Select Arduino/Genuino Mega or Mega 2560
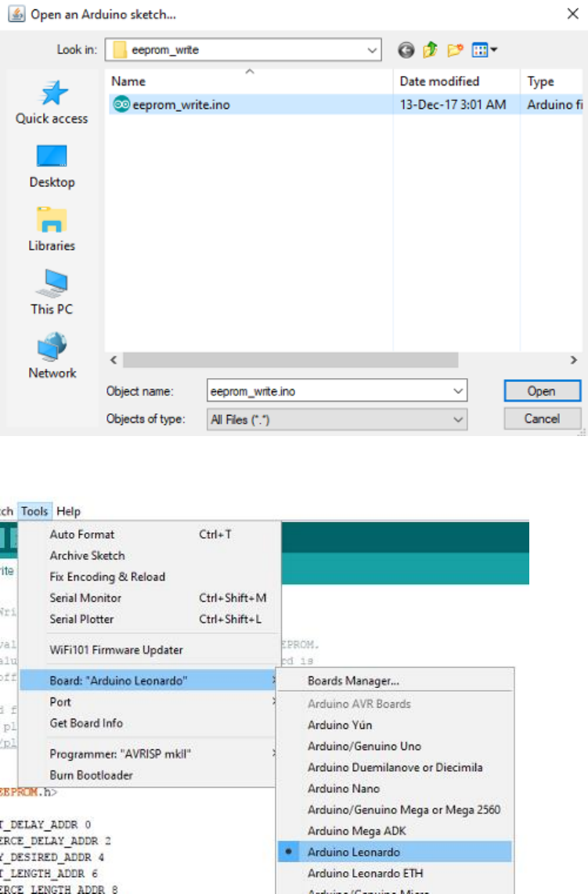 pyautogui.click(x=395, y=809)
